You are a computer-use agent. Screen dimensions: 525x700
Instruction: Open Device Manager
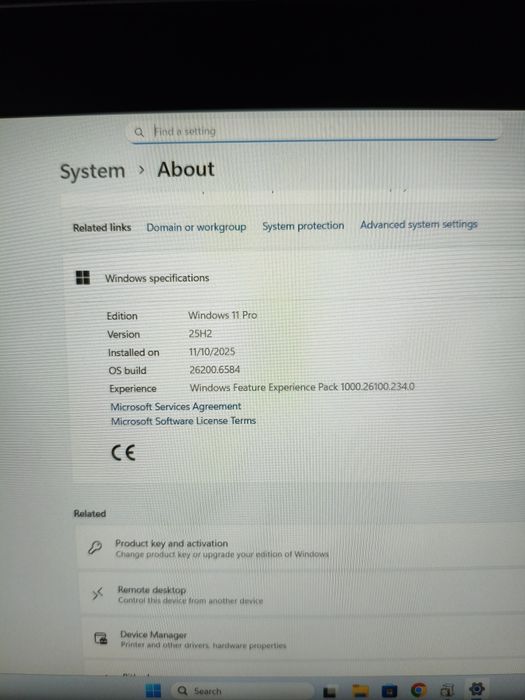305,639
